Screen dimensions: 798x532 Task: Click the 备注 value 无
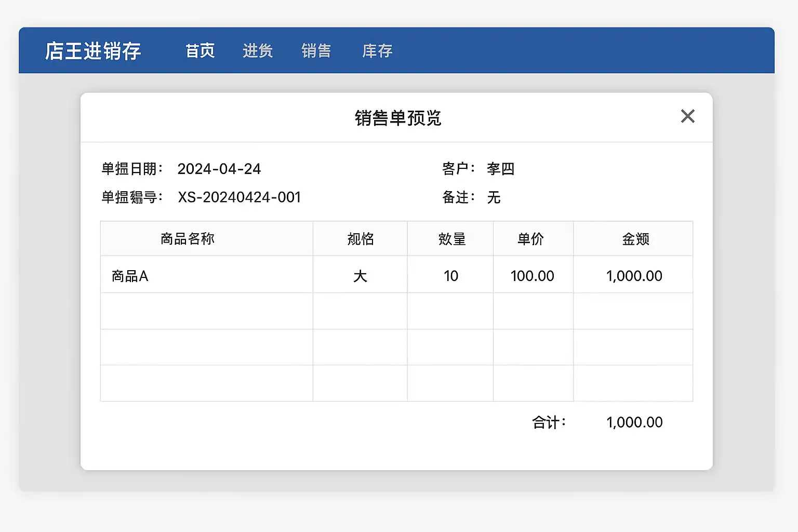[494, 197]
